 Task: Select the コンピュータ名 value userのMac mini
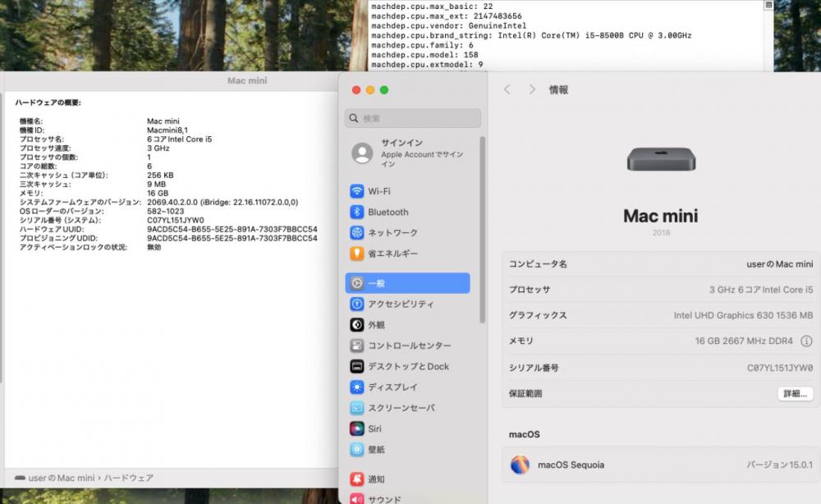point(780,264)
